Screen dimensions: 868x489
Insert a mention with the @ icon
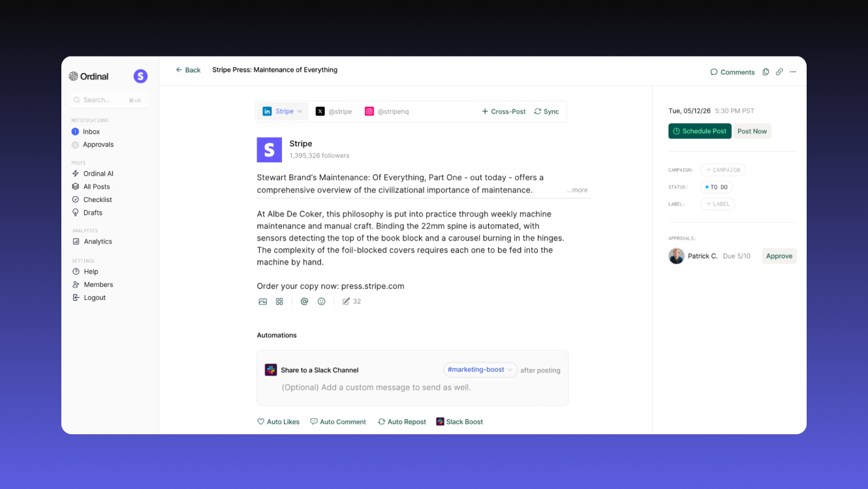[304, 301]
